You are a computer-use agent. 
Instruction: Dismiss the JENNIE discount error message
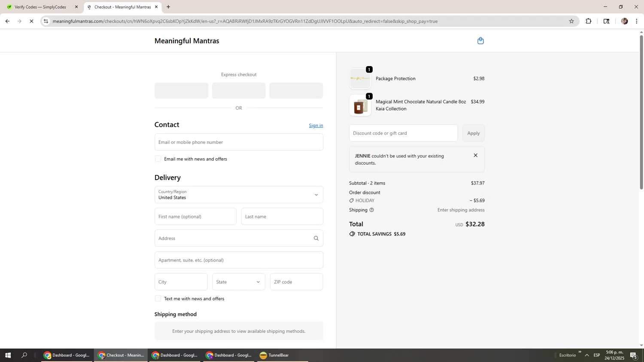(x=475, y=155)
